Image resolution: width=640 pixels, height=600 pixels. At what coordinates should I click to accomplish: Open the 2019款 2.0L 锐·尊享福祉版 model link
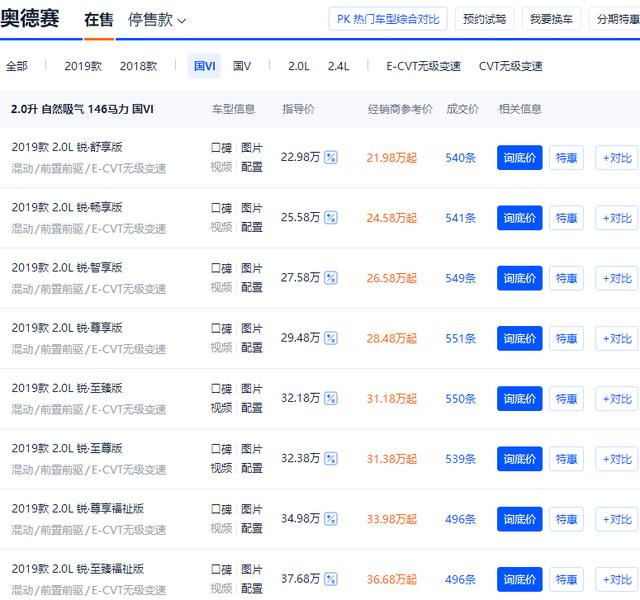click(x=78, y=509)
